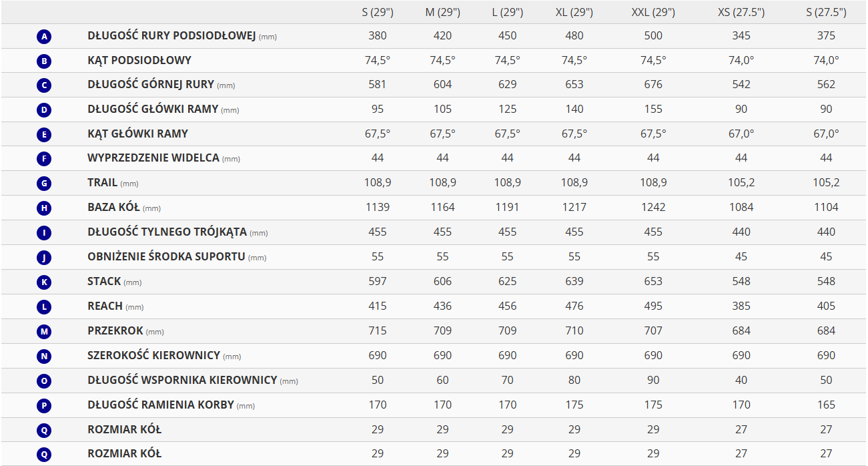Select the P icon for crank arm length
Viewport: 868px width, 466px height.
point(44,405)
